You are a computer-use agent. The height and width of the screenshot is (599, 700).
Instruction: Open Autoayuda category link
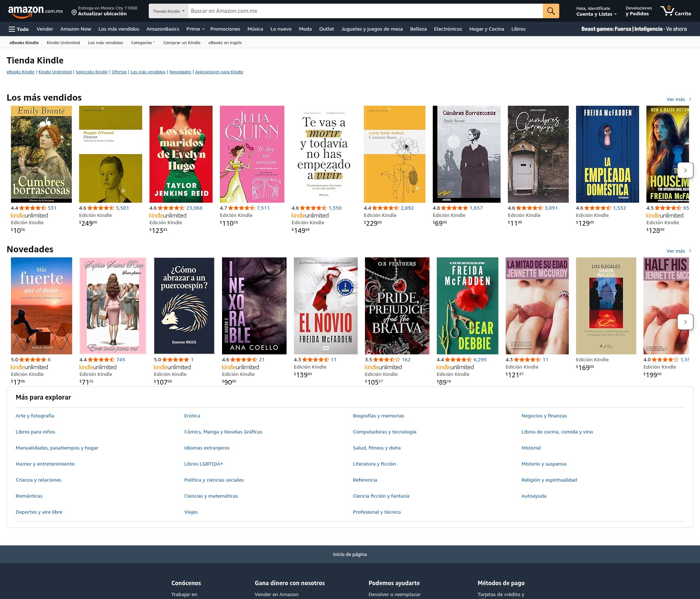click(534, 496)
